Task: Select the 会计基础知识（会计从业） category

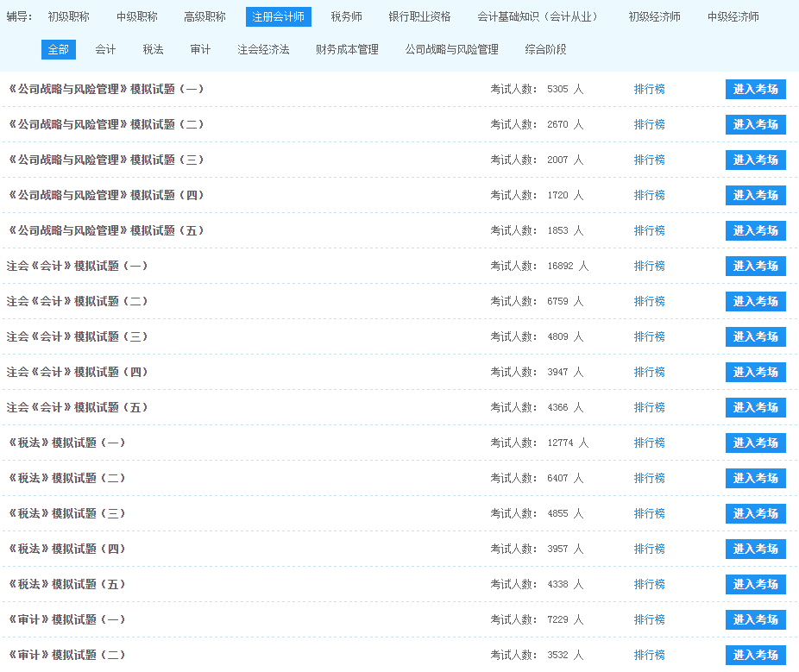Action: coord(539,16)
